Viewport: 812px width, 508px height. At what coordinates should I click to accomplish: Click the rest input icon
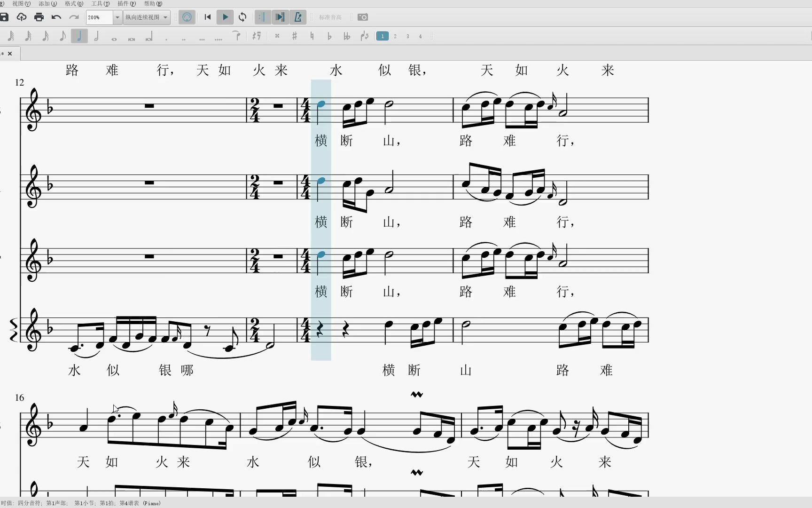[257, 36]
